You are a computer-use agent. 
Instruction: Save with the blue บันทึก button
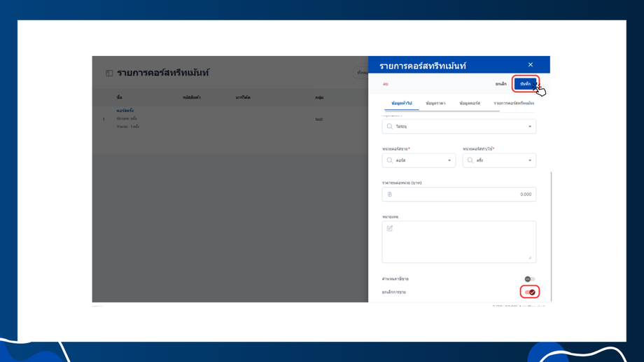525,84
